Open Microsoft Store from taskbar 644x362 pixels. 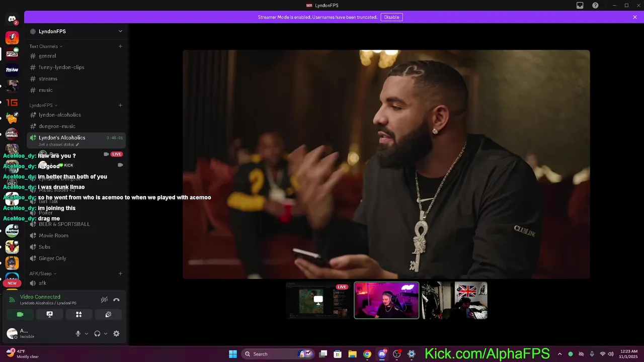coord(338,354)
